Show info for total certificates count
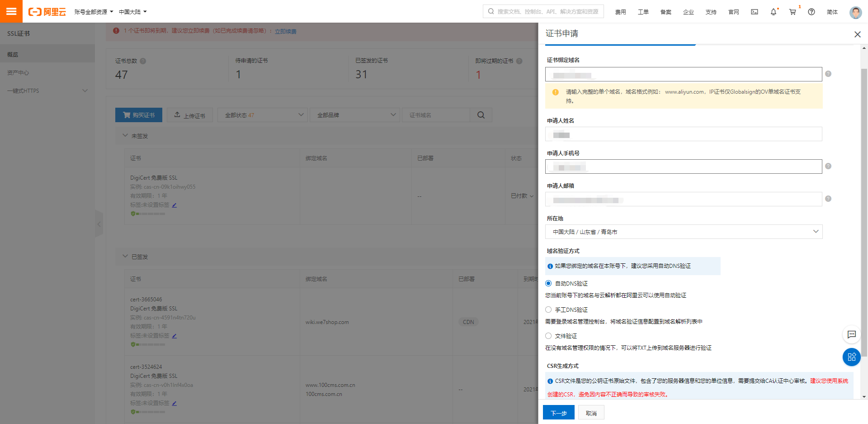868x424 pixels. click(143, 61)
